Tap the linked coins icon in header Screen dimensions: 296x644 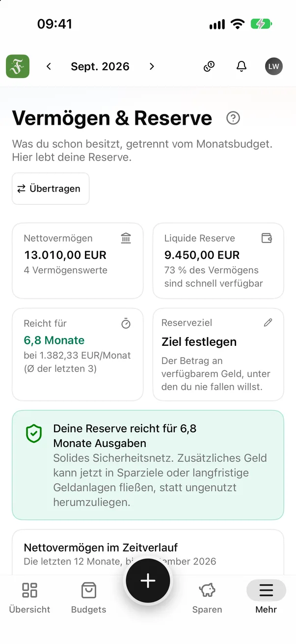209,66
